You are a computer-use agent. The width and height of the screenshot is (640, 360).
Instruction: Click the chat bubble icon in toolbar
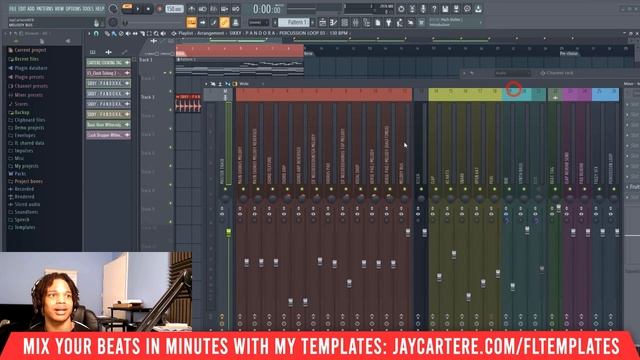pos(467,9)
